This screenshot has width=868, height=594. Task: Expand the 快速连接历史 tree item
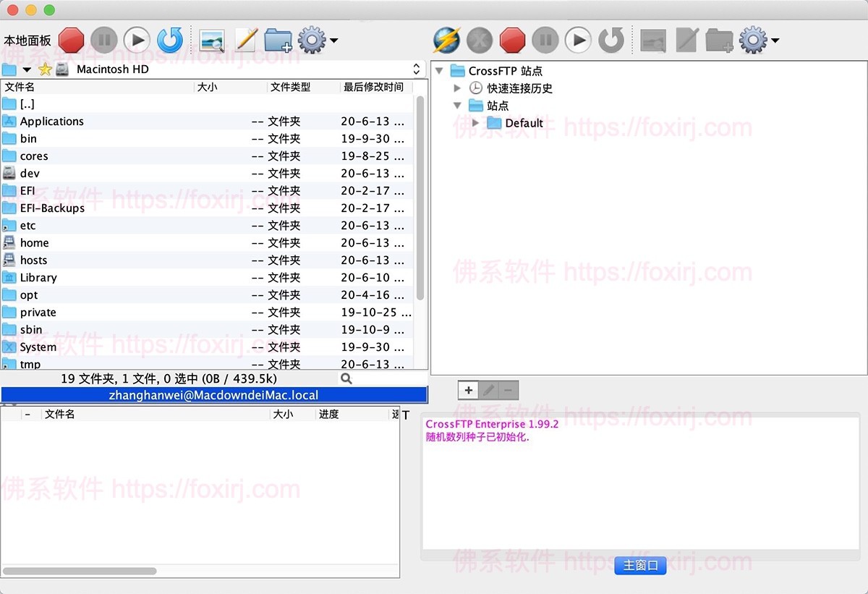tap(457, 88)
